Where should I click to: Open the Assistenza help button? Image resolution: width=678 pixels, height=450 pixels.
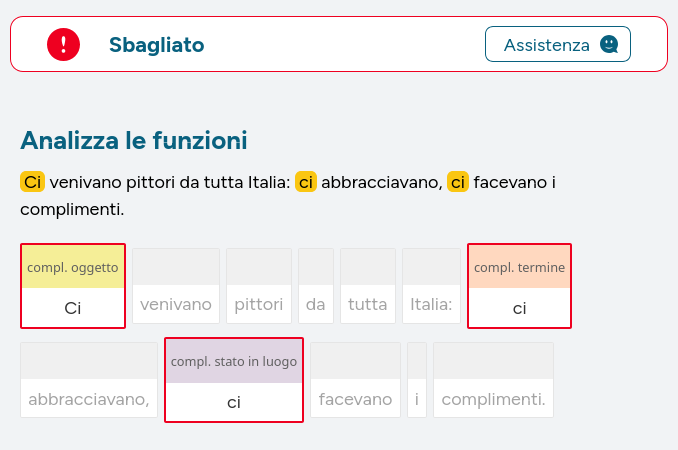pyautogui.click(x=558, y=44)
